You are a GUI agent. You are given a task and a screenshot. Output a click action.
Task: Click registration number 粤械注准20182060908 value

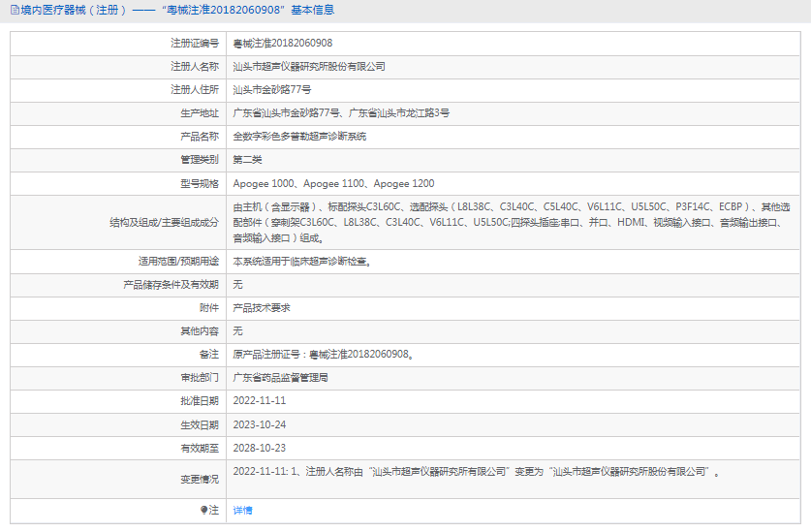coord(282,43)
